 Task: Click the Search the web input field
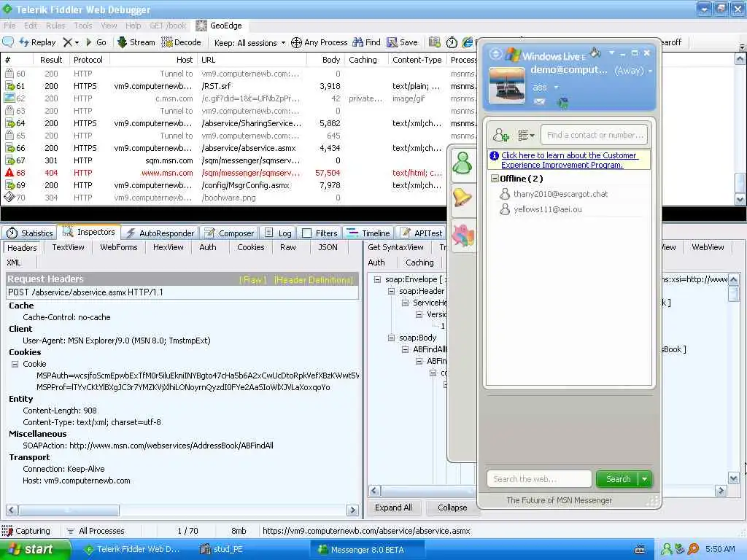point(539,479)
